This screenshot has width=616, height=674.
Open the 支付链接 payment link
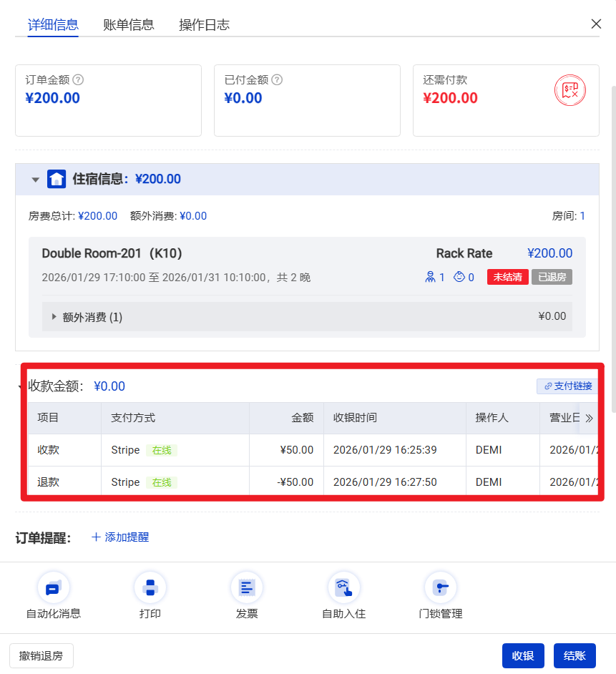click(x=568, y=386)
